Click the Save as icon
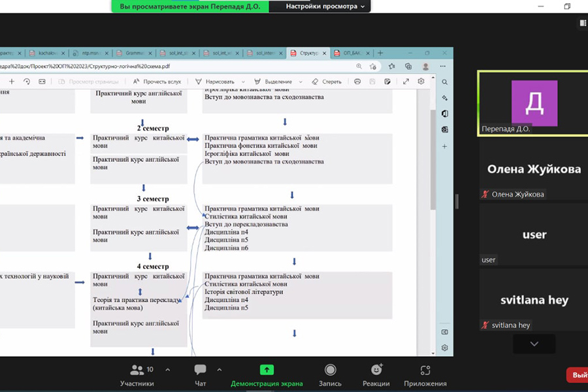 tap(387, 82)
